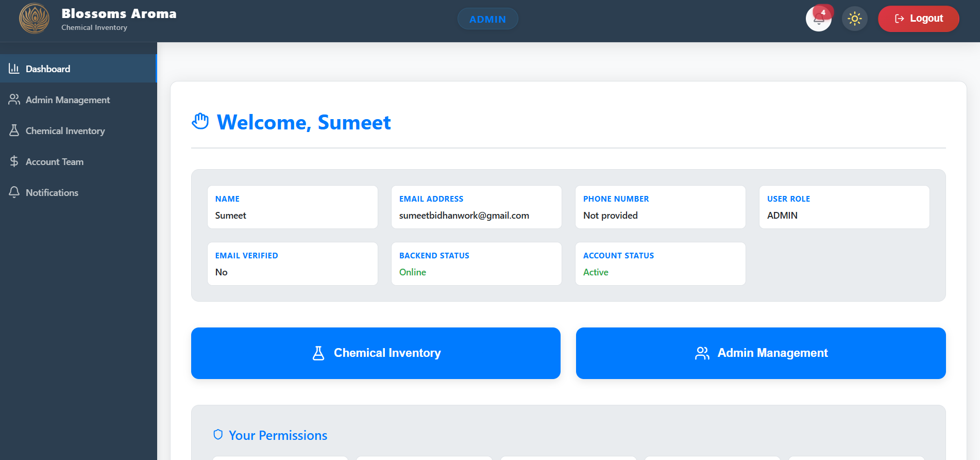The height and width of the screenshot is (460, 980).
Task: Click the ACCOUNT STATUS label
Action: pos(618,256)
